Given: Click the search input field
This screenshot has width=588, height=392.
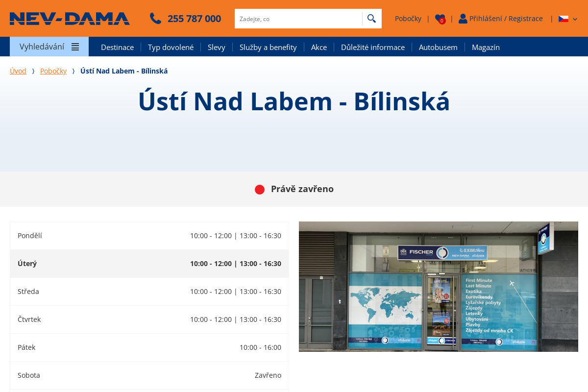Looking at the screenshot, I should [x=298, y=19].
